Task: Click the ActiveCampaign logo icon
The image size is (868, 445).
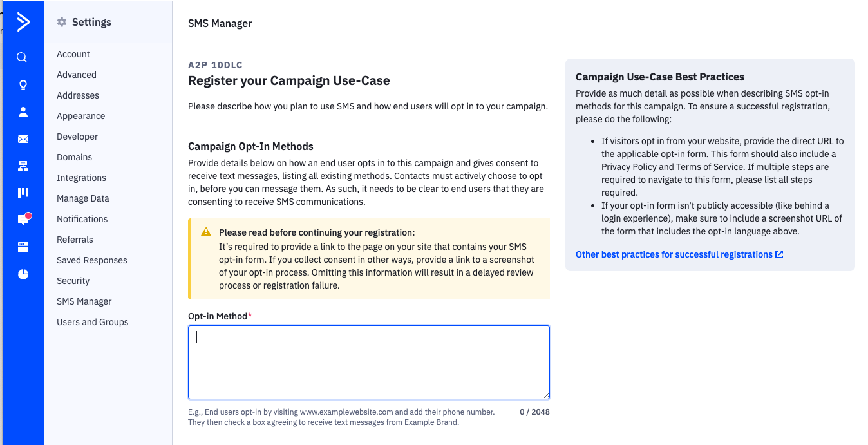Action: [23, 23]
